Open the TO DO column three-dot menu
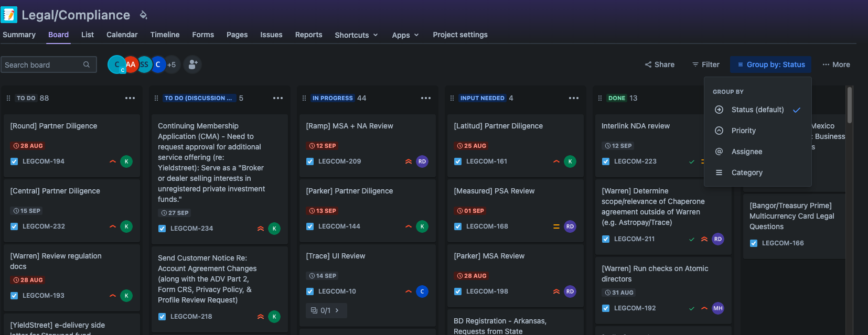 click(x=130, y=98)
